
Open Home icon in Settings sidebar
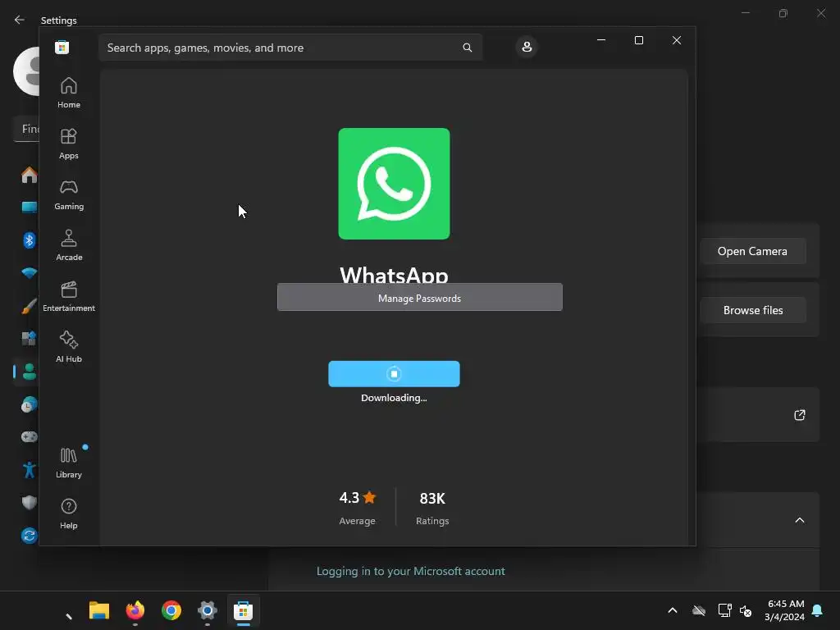[29, 175]
